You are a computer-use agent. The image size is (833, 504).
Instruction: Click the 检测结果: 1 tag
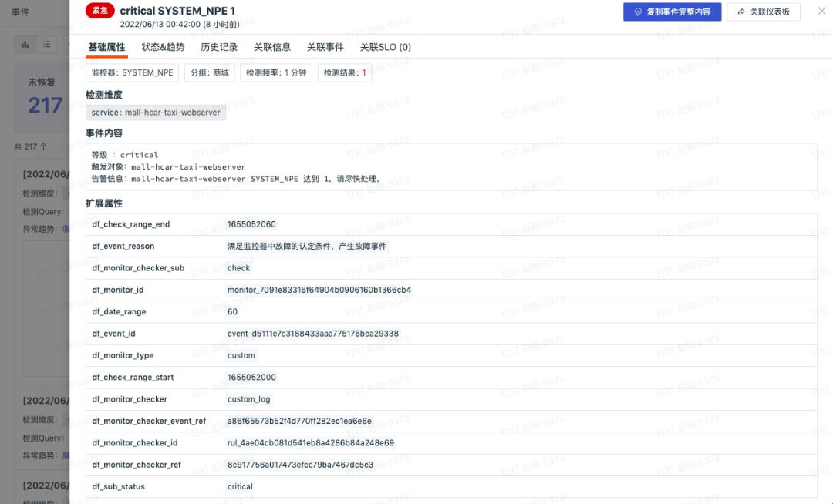point(345,72)
